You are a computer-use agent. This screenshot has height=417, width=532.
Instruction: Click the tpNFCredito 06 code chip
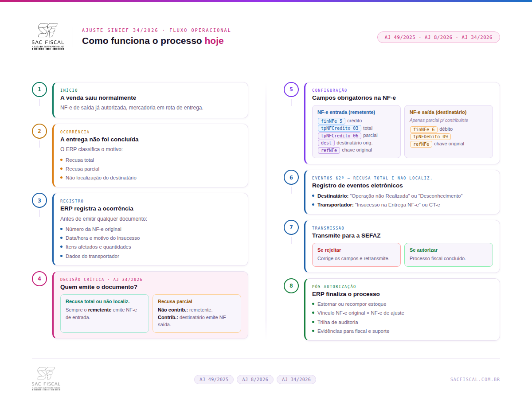tap(340, 136)
